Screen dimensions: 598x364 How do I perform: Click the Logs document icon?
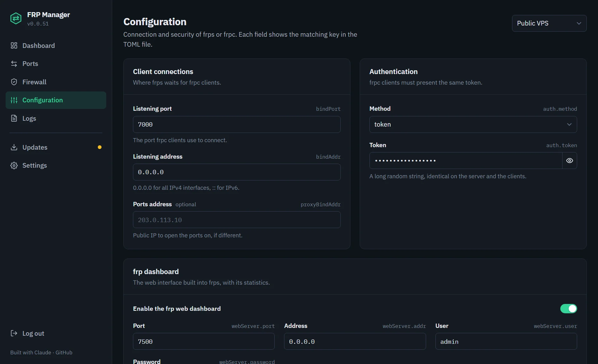[x=14, y=118]
